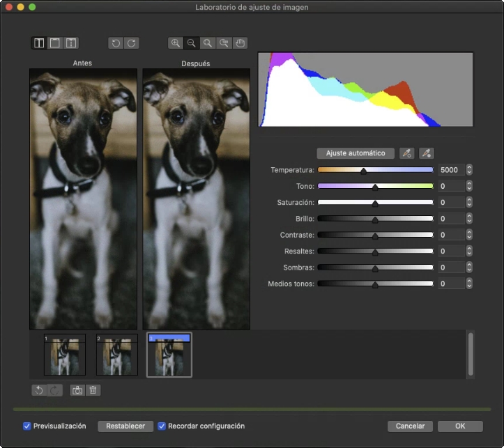Delete snapshot with the trash icon
The height and width of the screenshot is (448, 504).
click(x=93, y=390)
